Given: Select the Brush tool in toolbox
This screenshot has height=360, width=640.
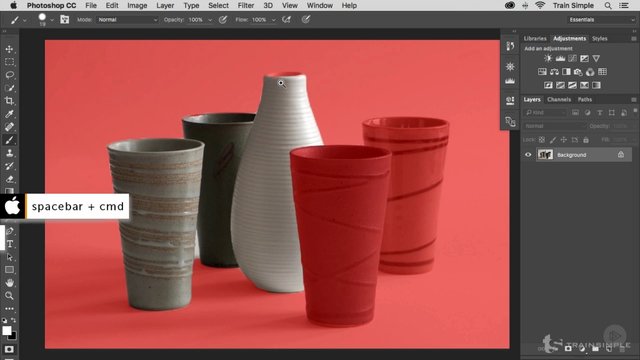Looking at the screenshot, I should [x=9, y=140].
